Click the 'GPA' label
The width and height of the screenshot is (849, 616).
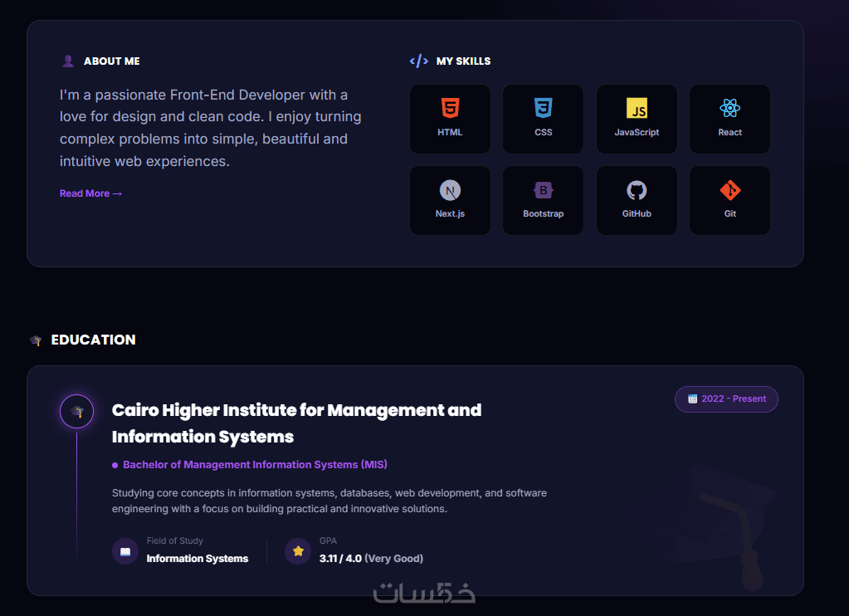(328, 540)
